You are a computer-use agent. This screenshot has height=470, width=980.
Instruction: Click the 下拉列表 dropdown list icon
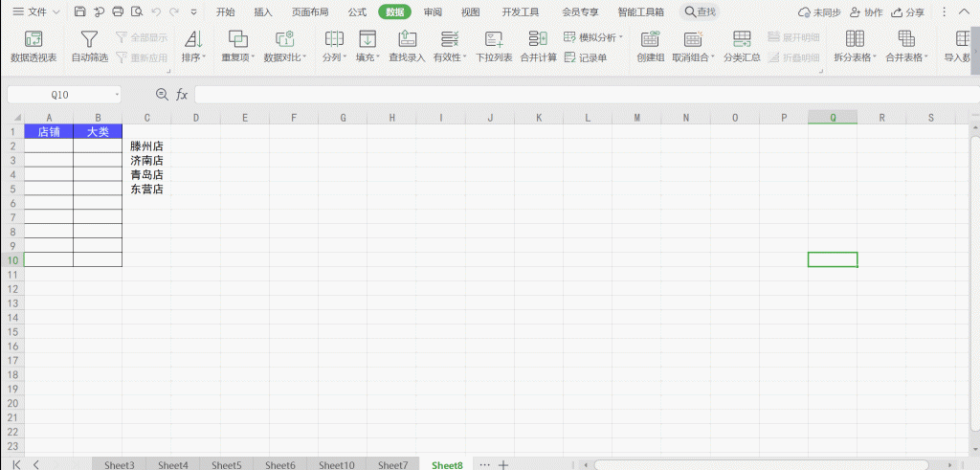[x=494, y=45]
